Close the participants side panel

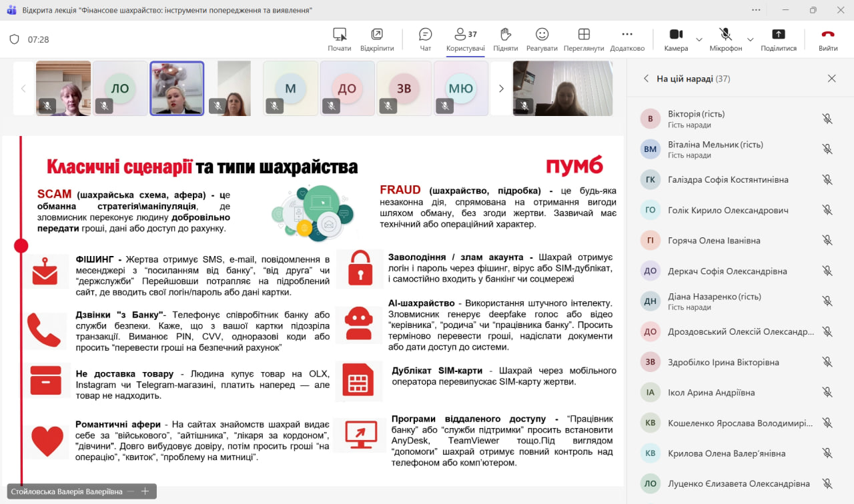[831, 79]
